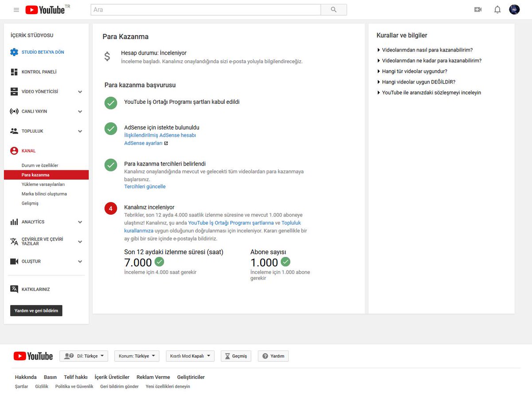Open Yükleme varsayılanları submenu item
This screenshot has width=532, height=401.
pos(43,184)
